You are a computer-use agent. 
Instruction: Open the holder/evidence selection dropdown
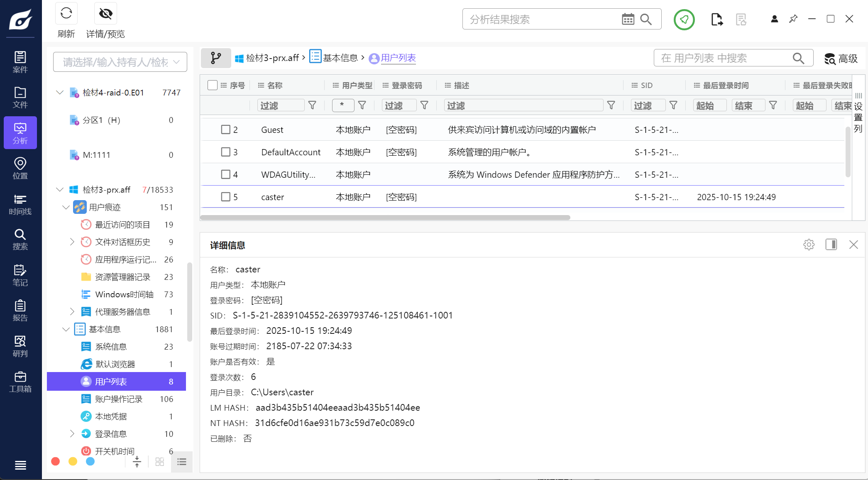tap(120, 62)
